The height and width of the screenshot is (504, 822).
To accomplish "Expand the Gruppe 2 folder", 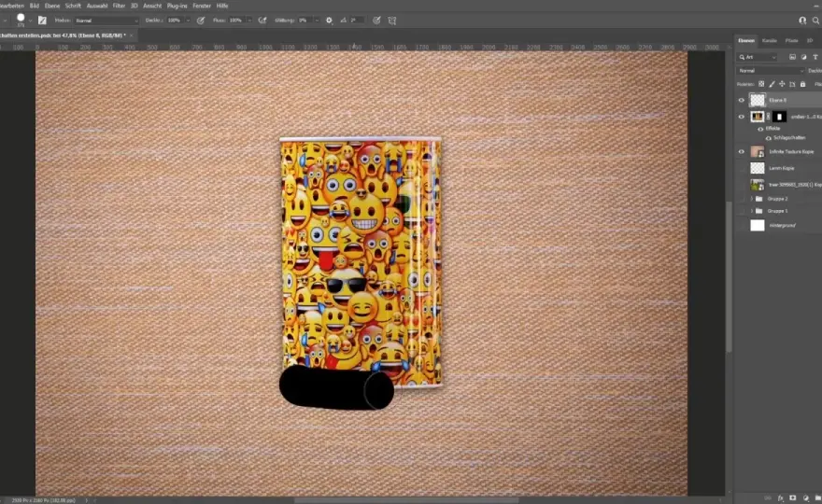I will [752, 199].
